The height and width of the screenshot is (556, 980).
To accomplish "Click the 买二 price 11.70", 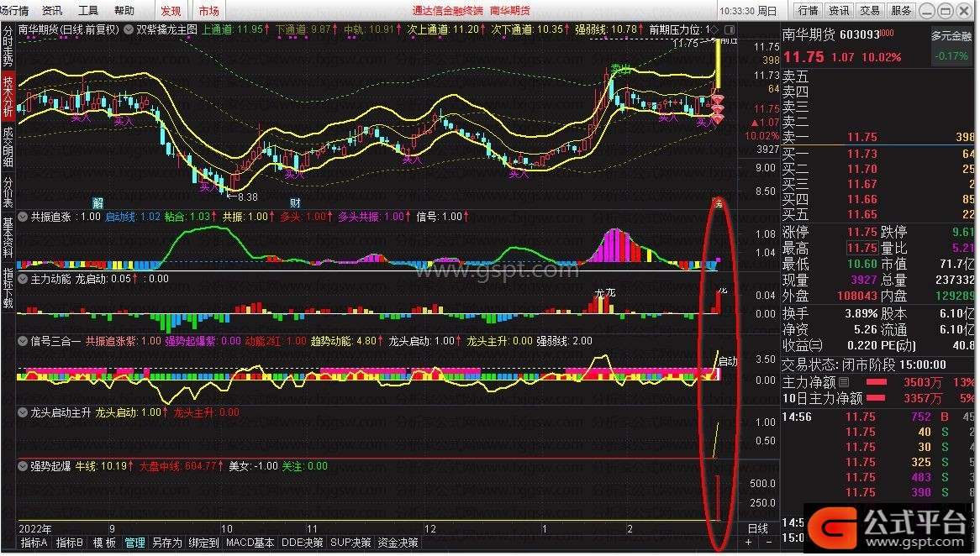I will point(861,169).
